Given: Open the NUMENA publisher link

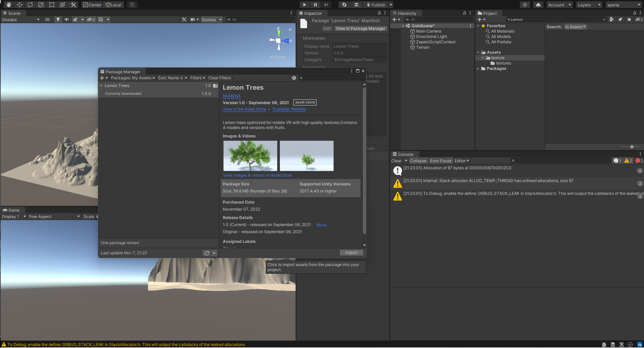Looking at the screenshot, I should coord(232,96).
